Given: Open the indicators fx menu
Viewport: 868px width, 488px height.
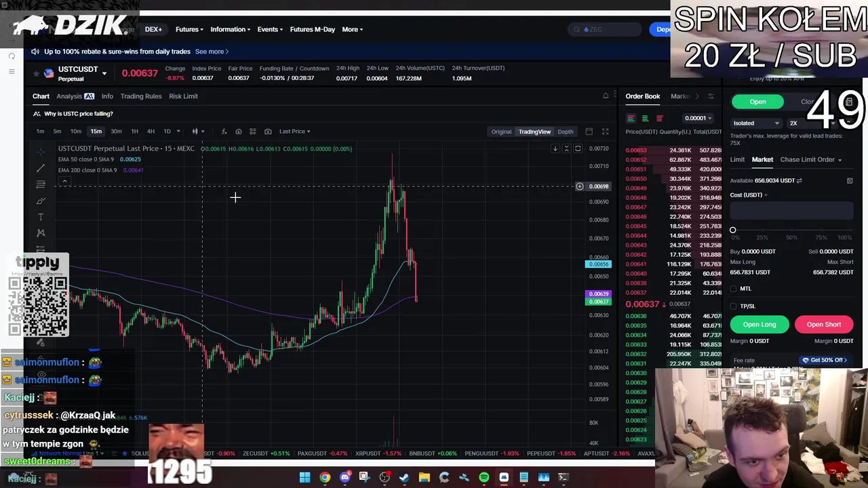Looking at the screenshot, I should point(224,131).
